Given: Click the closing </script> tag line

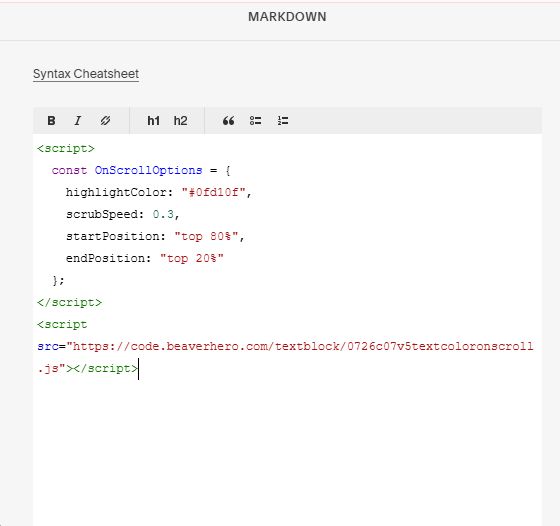Looking at the screenshot, I should pos(69,302).
